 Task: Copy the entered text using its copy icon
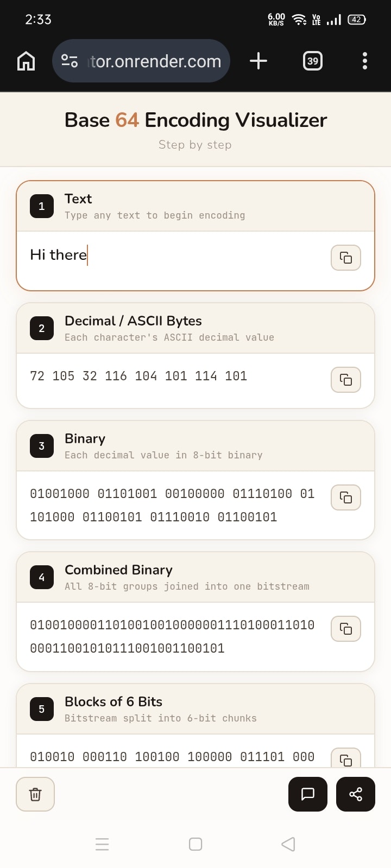346,258
